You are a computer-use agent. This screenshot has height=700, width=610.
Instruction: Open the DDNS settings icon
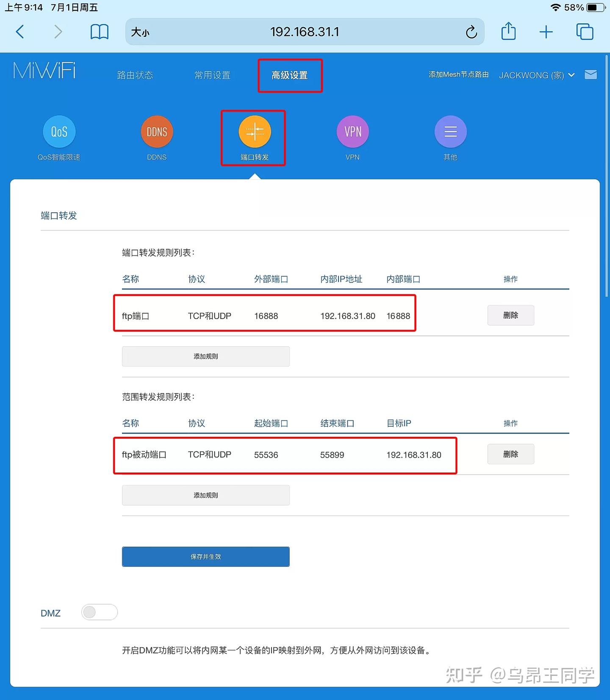[157, 132]
